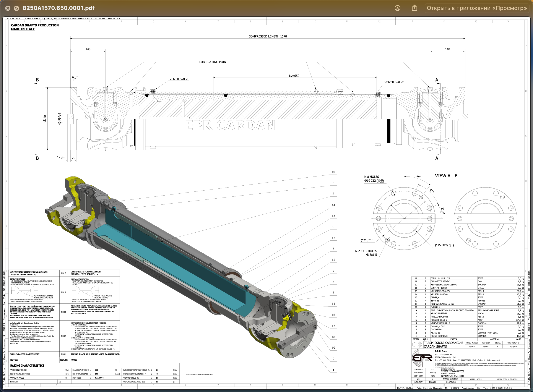Click the full screen expand icon
This screenshot has width=533, height=392.
click(16, 8)
